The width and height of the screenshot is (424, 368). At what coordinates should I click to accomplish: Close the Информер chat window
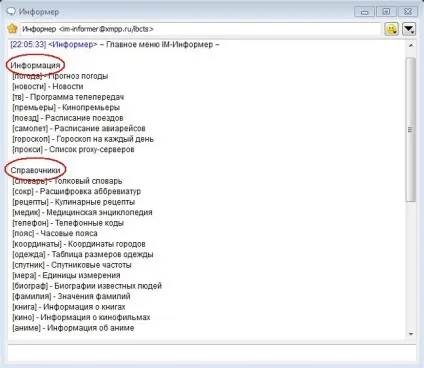(x=408, y=12)
